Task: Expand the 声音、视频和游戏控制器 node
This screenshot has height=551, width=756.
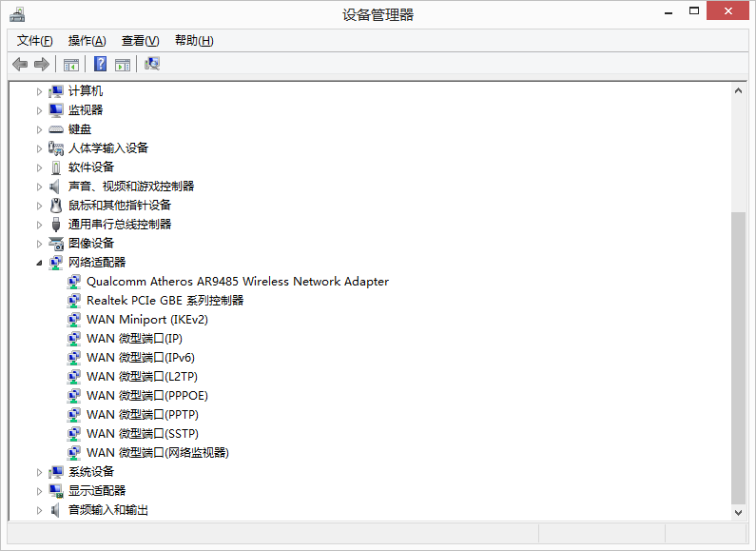Action: click(x=39, y=187)
